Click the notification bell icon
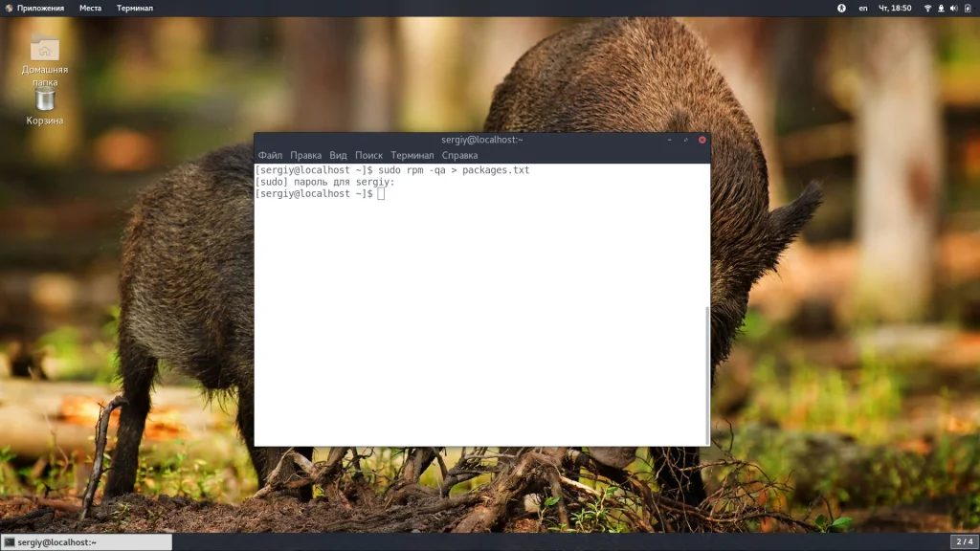 tap(941, 8)
